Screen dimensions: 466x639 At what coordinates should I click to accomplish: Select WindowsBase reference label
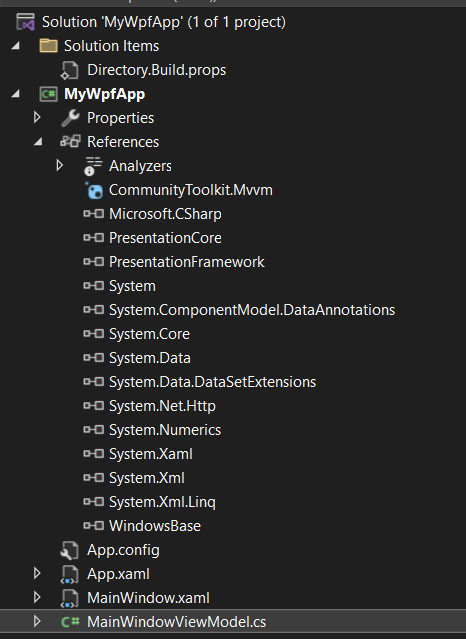point(155,526)
